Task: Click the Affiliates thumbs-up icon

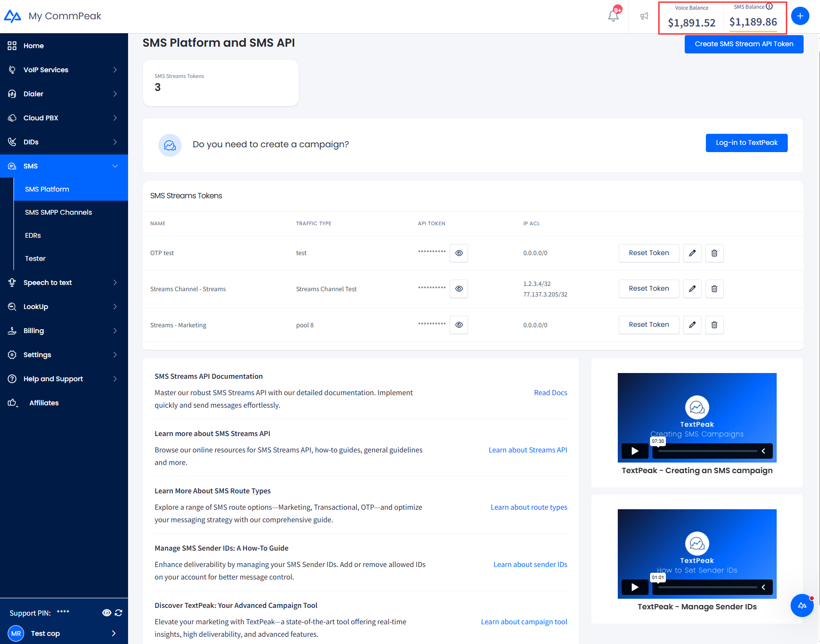Action: (13, 403)
